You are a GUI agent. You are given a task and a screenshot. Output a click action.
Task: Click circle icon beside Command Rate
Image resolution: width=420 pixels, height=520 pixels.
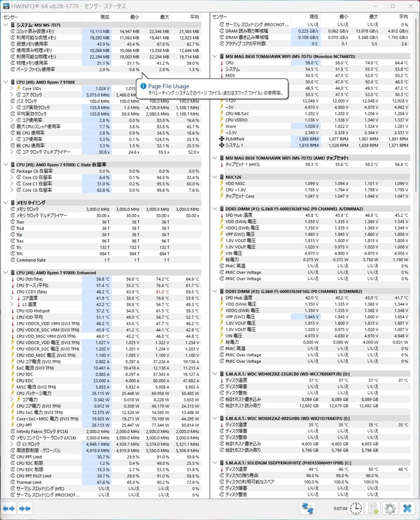[x=13, y=260]
